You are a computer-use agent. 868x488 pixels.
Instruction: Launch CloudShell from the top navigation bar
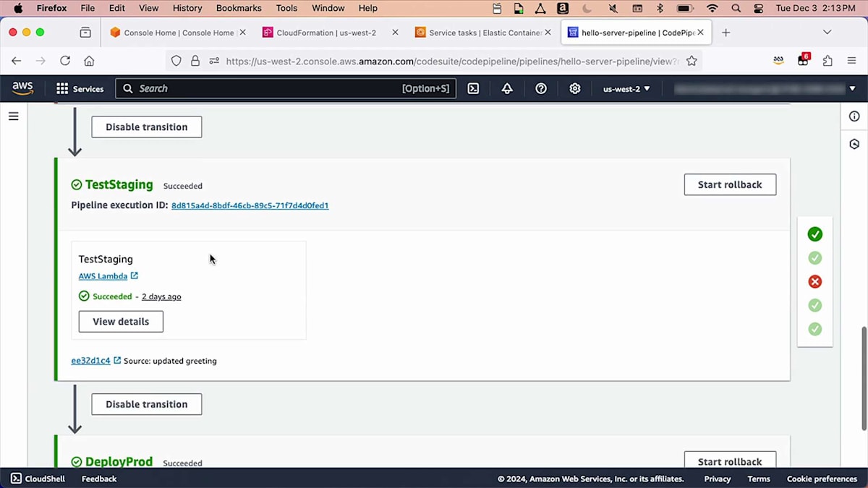pos(473,88)
